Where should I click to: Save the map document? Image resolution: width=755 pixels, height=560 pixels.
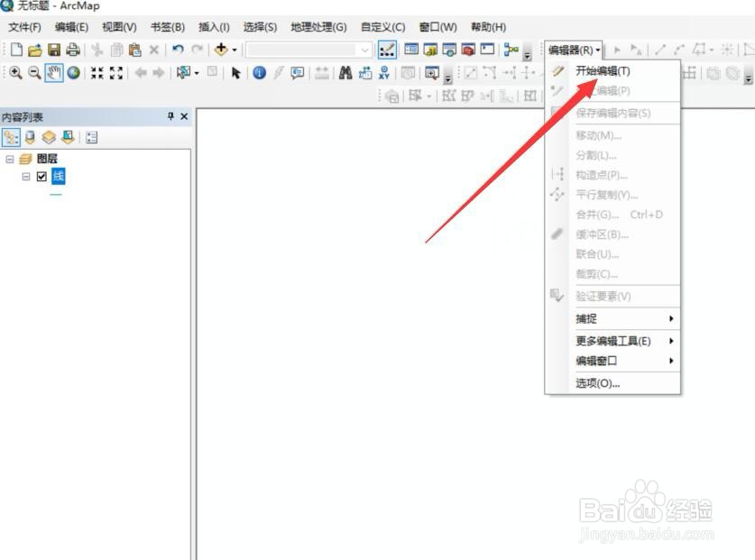[56, 47]
